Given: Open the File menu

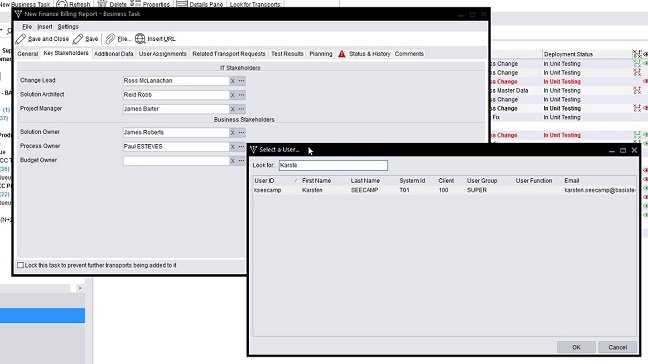Looking at the screenshot, I should pos(27,26).
